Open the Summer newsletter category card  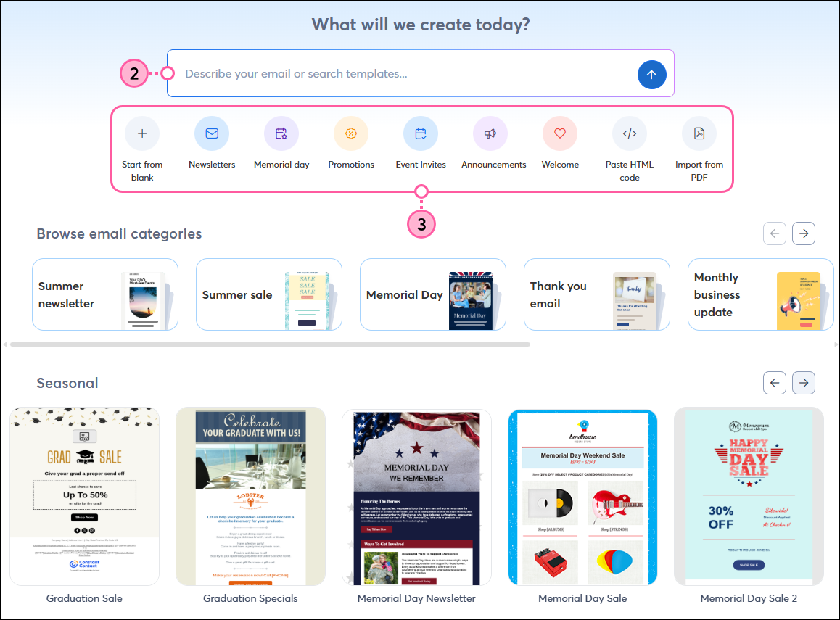105,294
